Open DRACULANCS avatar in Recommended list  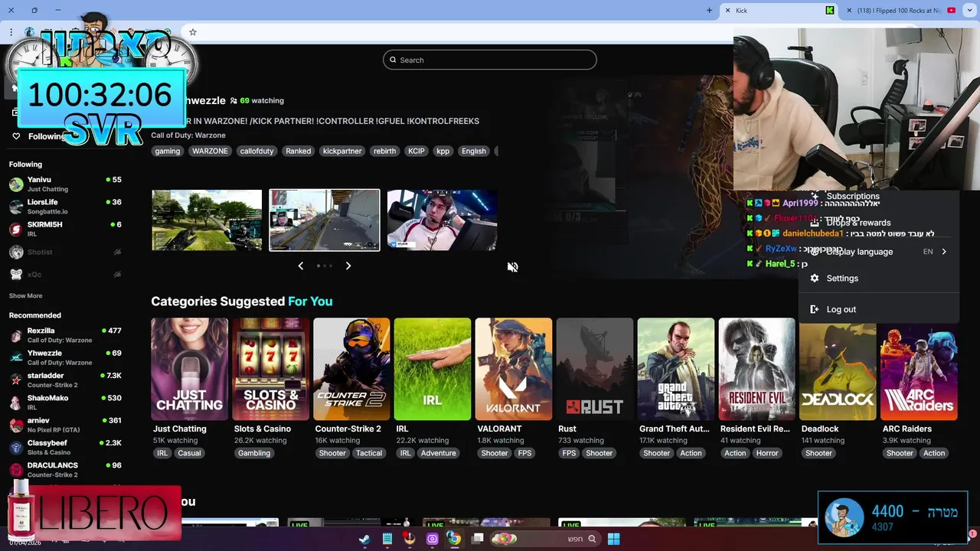(16, 470)
